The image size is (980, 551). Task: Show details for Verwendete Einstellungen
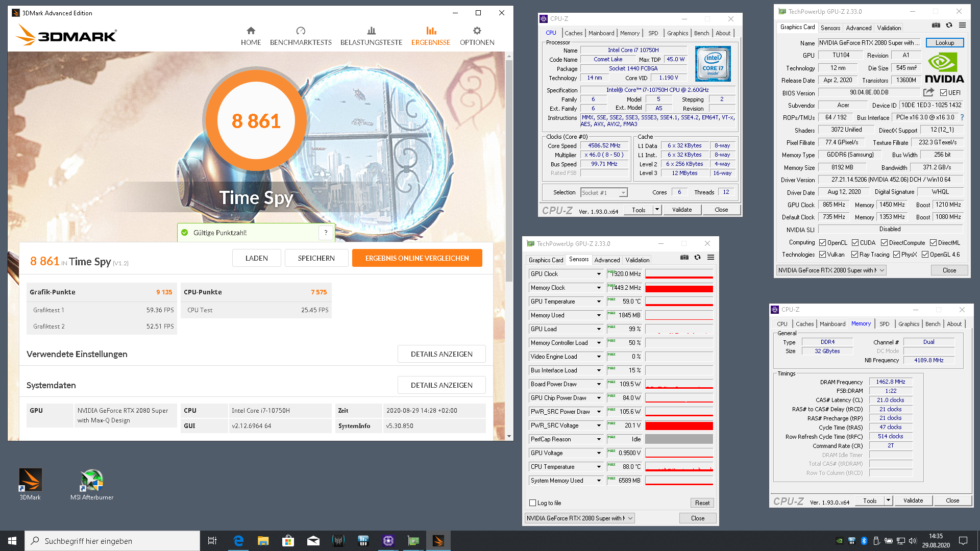click(x=442, y=354)
